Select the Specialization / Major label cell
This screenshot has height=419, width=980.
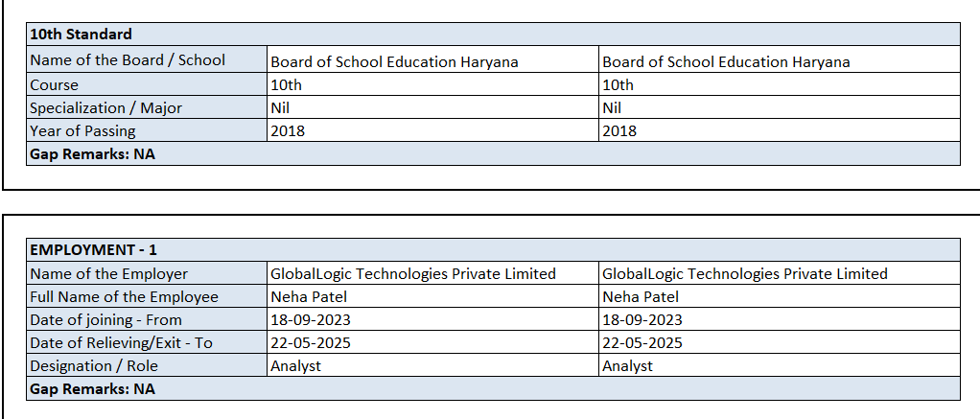105,107
